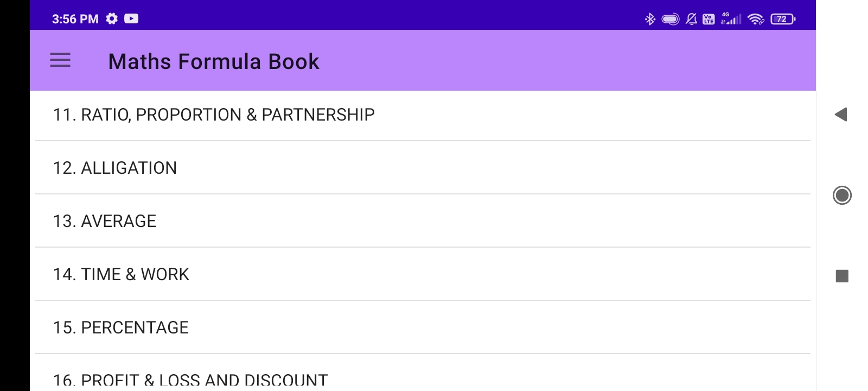Screen dimensions: 868x391
Task: Open the 12. Alligation chapter
Action: pos(115,168)
